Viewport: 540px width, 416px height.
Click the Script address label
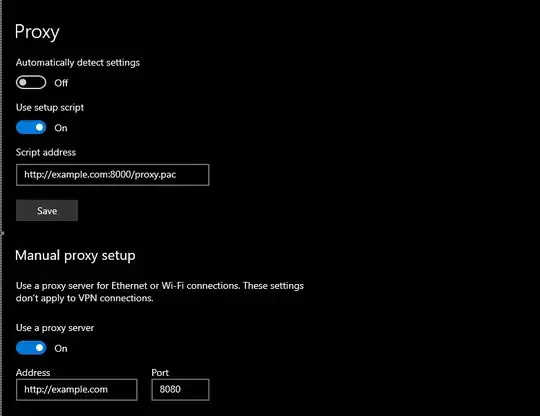coord(46,152)
